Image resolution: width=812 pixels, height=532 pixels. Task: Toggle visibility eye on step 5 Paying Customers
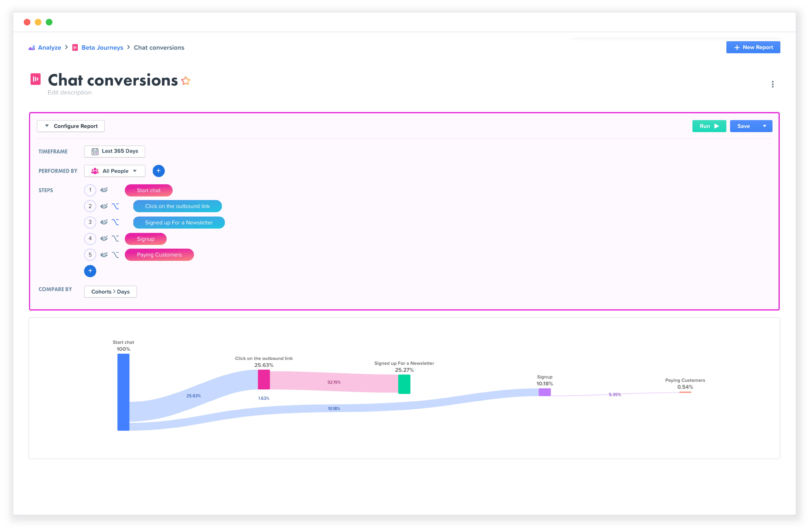[104, 254]
